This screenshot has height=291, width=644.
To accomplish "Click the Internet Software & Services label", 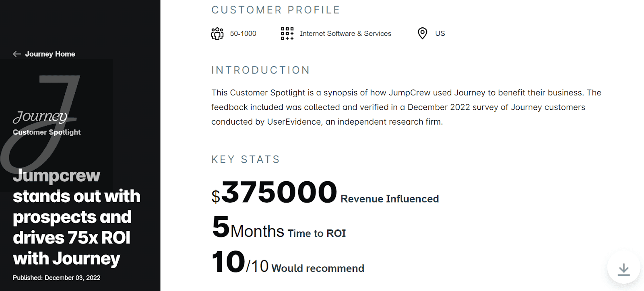I will pyautogui.click(x=345, y=34).
